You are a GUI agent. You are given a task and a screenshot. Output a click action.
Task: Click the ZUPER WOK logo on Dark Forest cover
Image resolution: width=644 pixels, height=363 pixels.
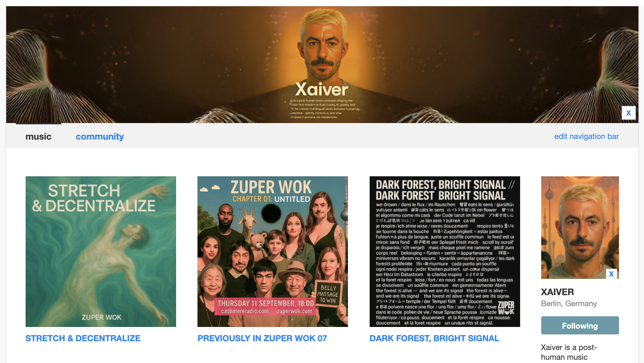click(506, 308)
